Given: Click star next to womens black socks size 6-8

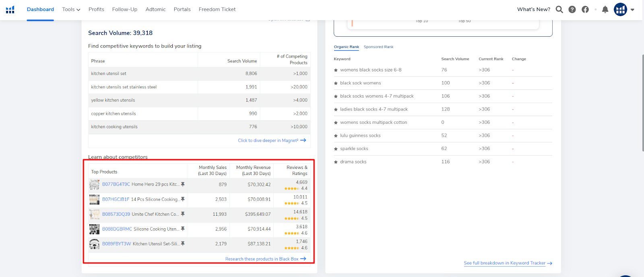Looking at the screenshot, I should coord(336,70).
